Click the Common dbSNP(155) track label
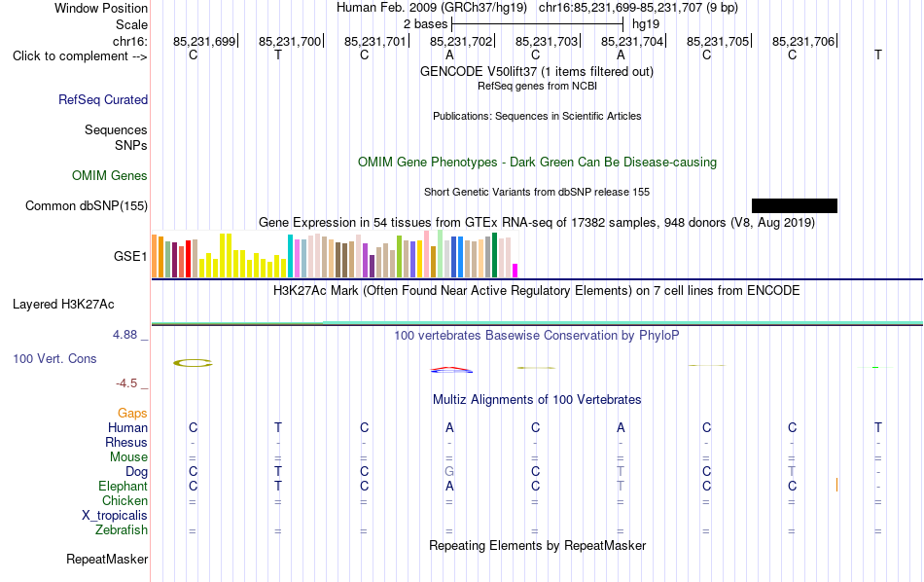Image resolution: width=924 pixels, height=582 pixels. tap(86, 205)
